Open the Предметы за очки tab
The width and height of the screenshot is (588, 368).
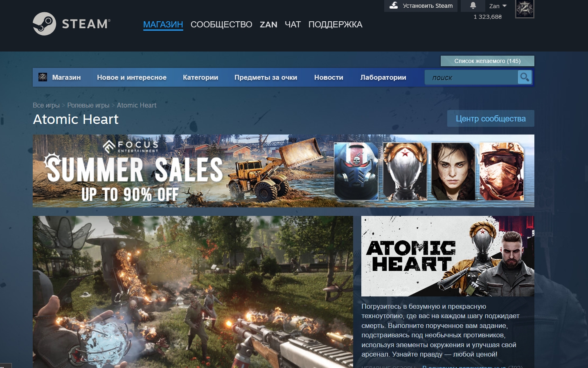(266, 77)
